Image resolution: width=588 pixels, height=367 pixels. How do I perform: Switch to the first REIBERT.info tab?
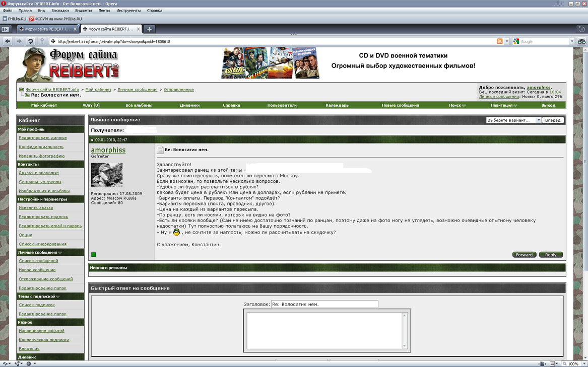48,29
